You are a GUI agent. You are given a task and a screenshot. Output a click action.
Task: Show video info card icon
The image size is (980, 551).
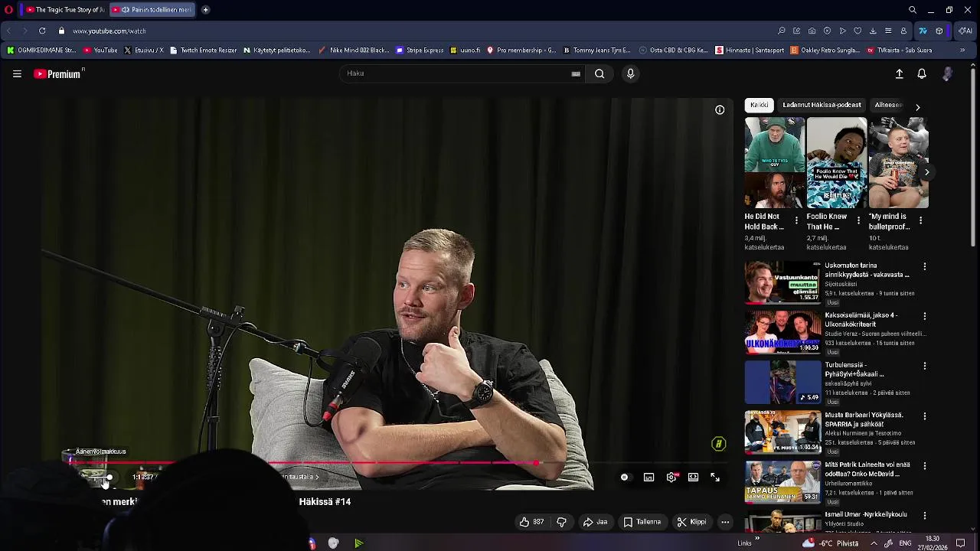coord(720,110)
